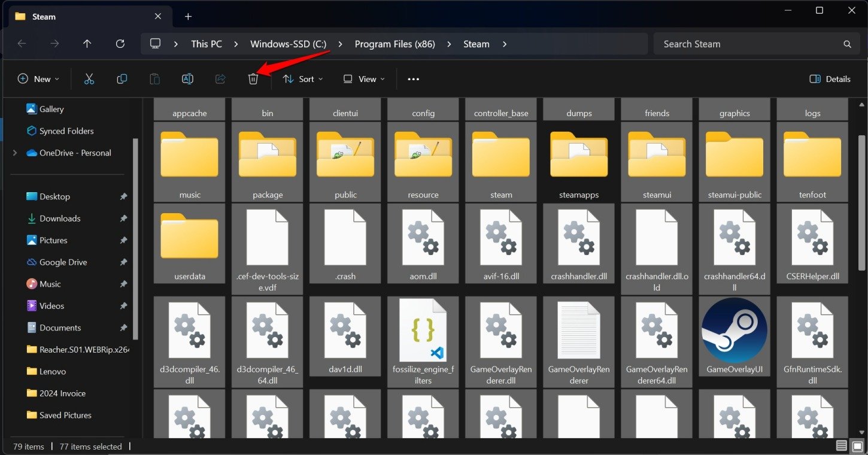Image resolution: width=868 pixels, height=455 pixels.
Task: Click the Copy icon in toolbar
Action: pos(122,79)
